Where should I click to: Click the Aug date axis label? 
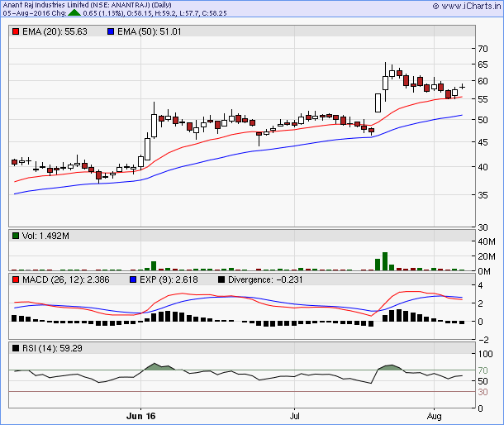[434, 416]
